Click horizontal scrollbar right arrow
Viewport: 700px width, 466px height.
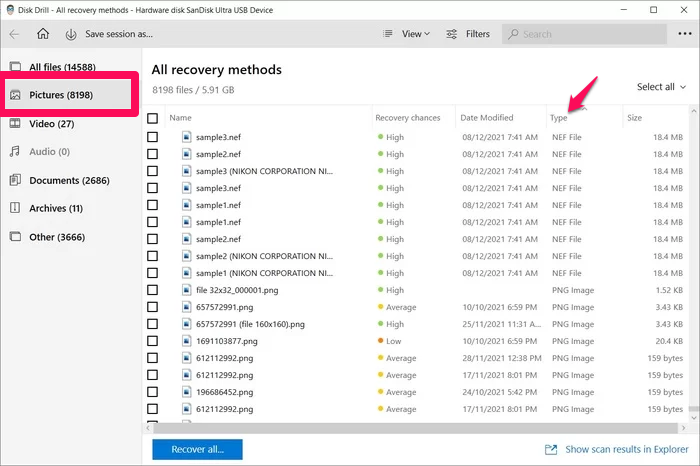(x=683, y=428)
